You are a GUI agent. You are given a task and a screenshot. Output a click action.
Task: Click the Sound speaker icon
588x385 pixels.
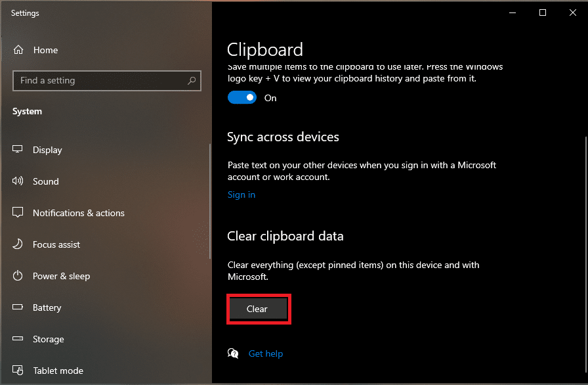(18, 181)
